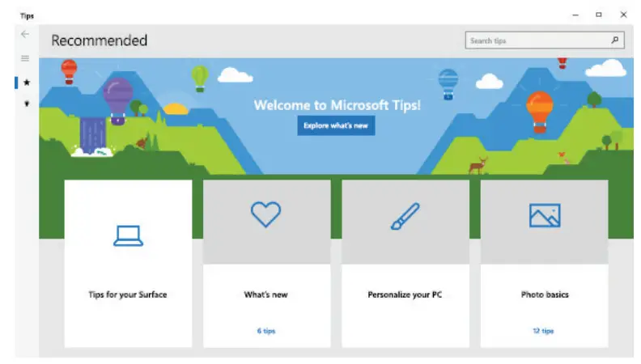Select the star Recommended sidebar icon
The width and height of the screenshot is (641, 364).
tap(27, 83)
